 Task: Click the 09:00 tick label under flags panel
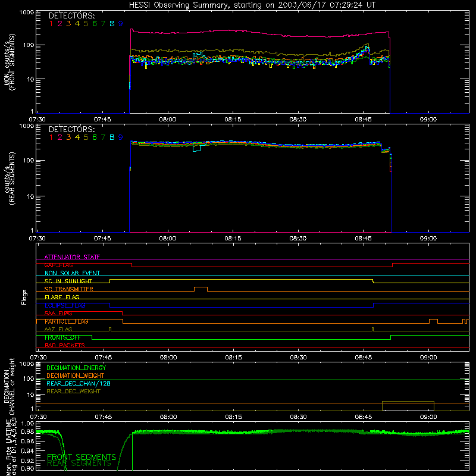(x=428, y=358)
